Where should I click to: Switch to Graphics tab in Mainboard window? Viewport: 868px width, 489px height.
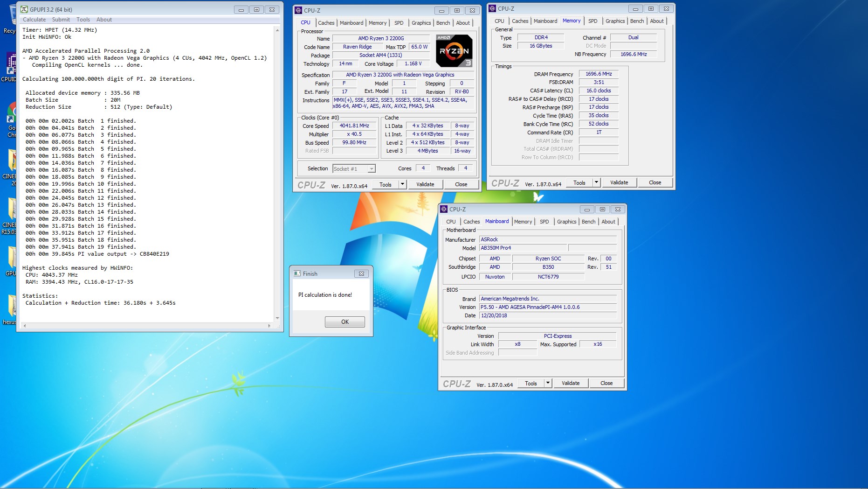point(567,222)
